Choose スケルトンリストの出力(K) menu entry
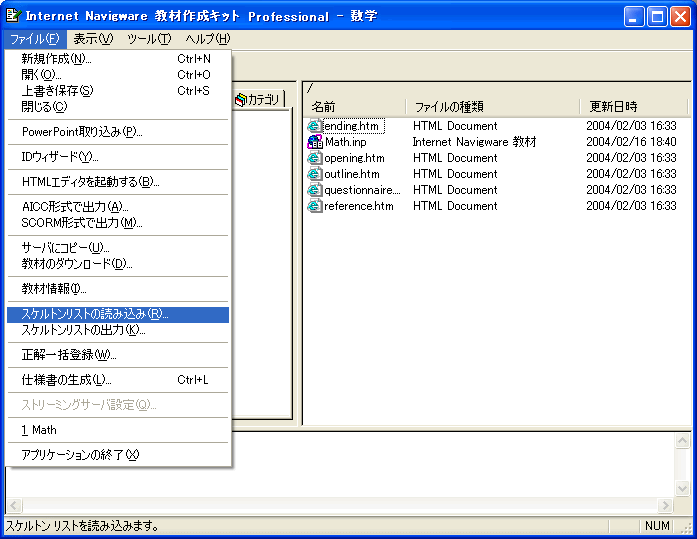This screenshot has height=539, width=697. coord(118,330)
